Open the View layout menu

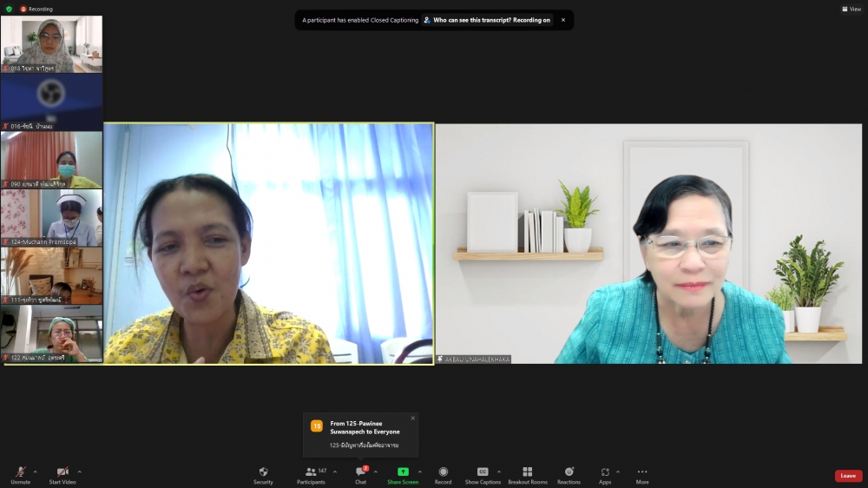point(851,9)
